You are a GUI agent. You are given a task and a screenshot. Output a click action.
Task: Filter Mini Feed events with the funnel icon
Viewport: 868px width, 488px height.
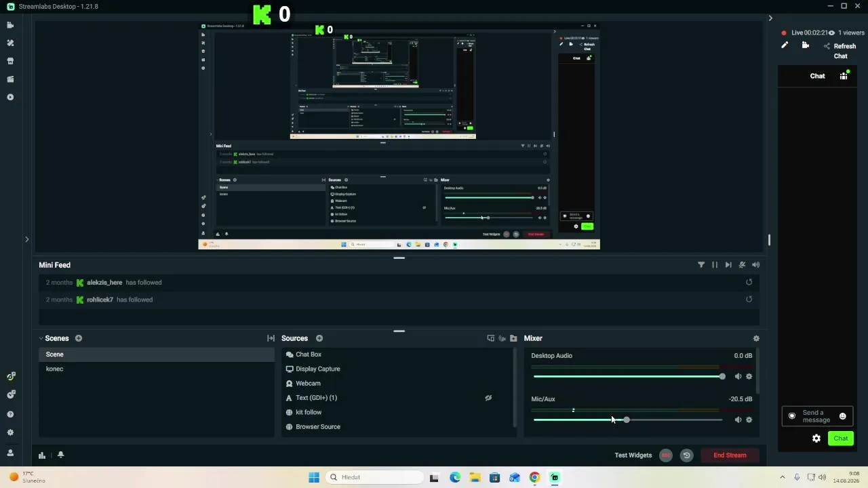(701, 265)
